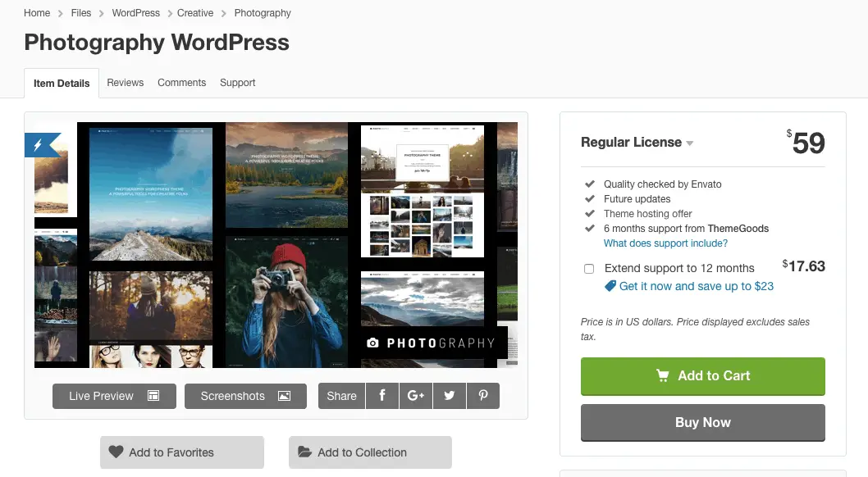
Task: Click the blue price tag icon
Action: 610,286
